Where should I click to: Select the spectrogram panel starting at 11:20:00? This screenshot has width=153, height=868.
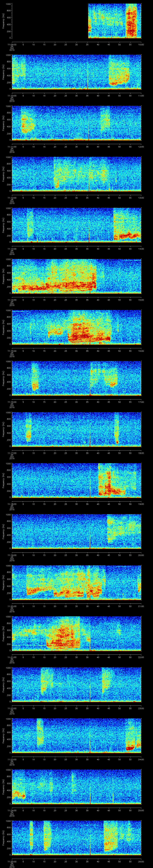76,582
